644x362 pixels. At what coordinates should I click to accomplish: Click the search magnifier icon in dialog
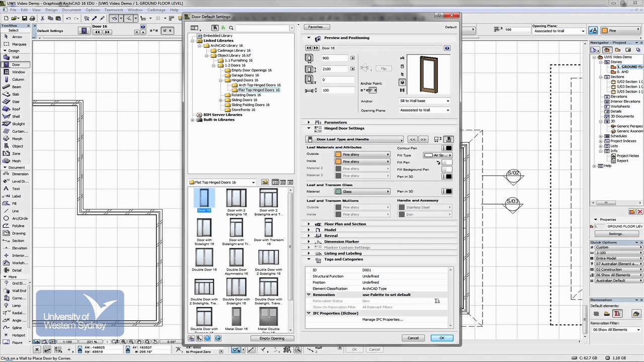click(x=231, y=28)
